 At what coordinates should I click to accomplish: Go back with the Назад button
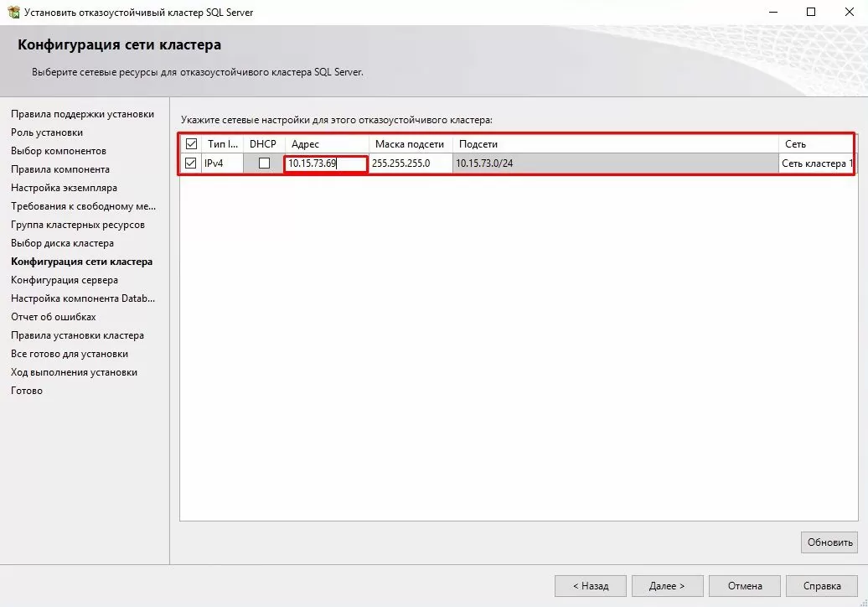pos(591,586)
